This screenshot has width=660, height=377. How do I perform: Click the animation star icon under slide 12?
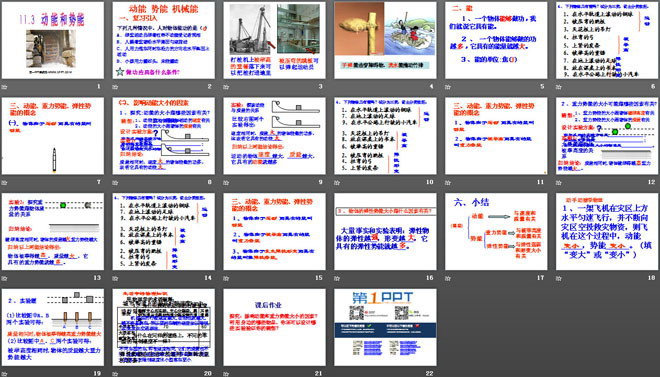[x=559, y=182]
